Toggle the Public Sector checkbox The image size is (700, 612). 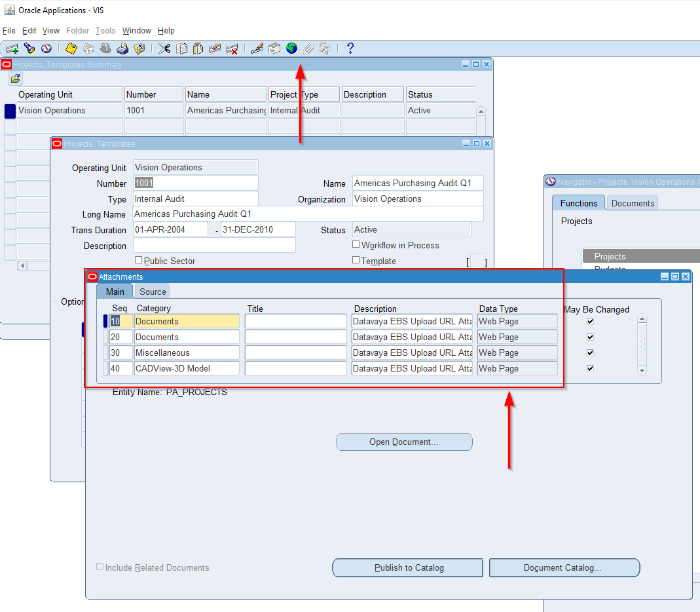pyautogui.click(x=138, y=260)
